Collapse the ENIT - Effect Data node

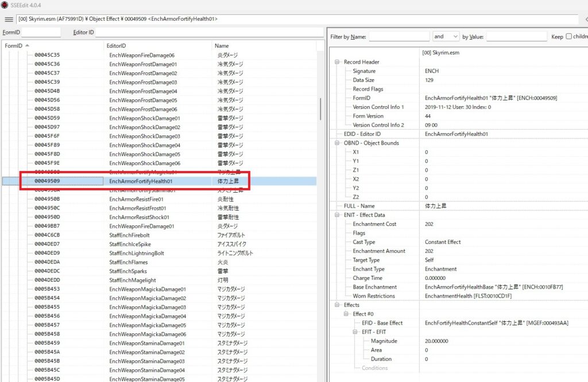(x=337, y=215)
